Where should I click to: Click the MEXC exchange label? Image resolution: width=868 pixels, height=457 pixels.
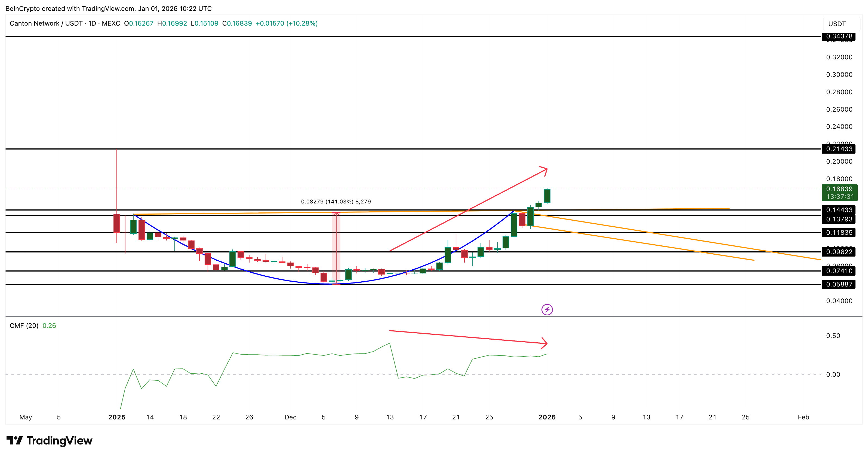click(111, 24)
